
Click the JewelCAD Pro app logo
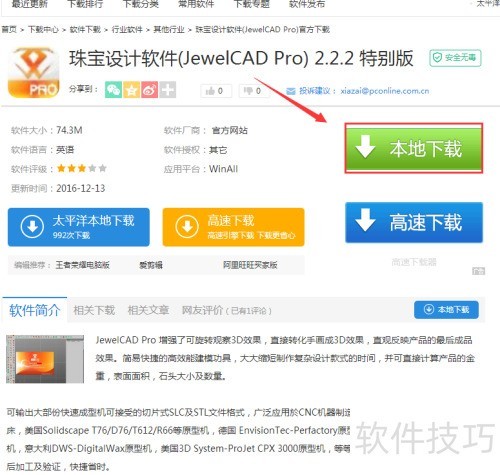pos(33,73)
